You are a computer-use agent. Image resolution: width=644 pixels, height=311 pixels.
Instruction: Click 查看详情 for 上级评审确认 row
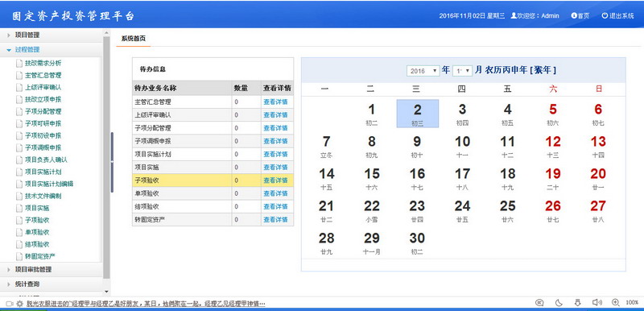point(275,115)
